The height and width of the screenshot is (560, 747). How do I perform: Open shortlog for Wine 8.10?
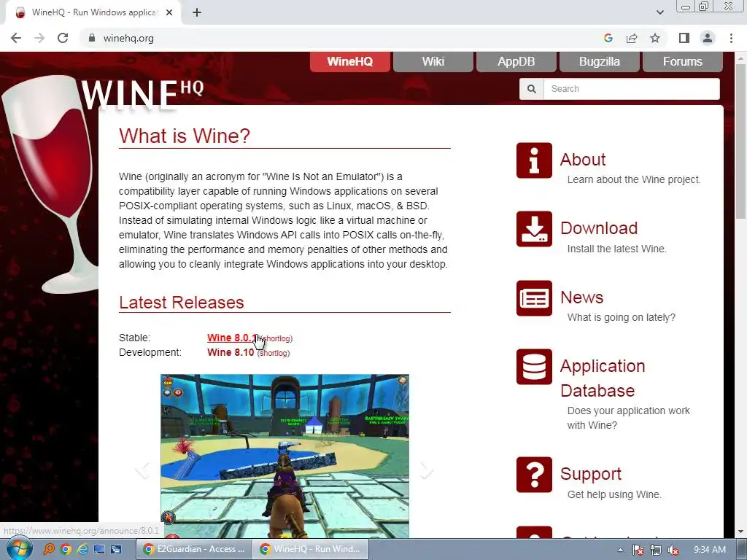pyautogui.click(x=274, y=354)
